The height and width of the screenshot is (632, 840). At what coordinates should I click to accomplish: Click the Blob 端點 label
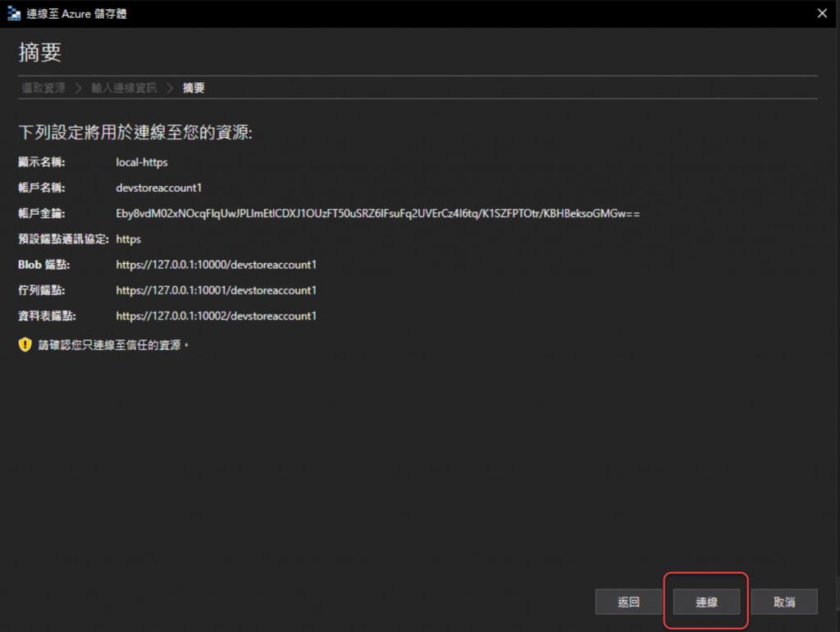click(x=44, y=265)
